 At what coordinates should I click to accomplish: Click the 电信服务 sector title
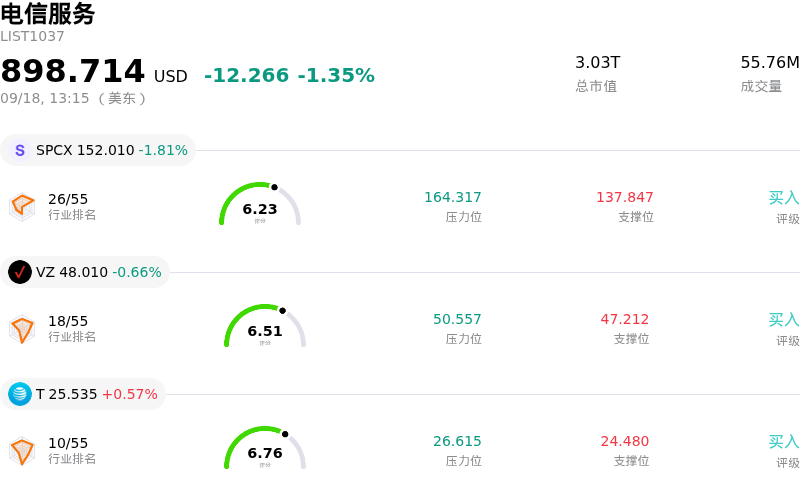click(47, 13)
